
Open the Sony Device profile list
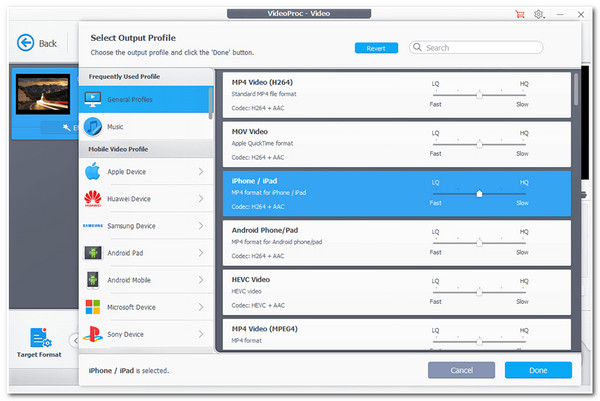(x=146, y=334)
